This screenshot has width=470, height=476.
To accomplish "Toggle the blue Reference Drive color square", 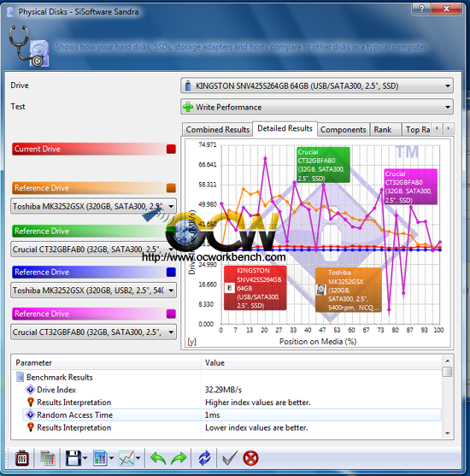I will 171,272.
